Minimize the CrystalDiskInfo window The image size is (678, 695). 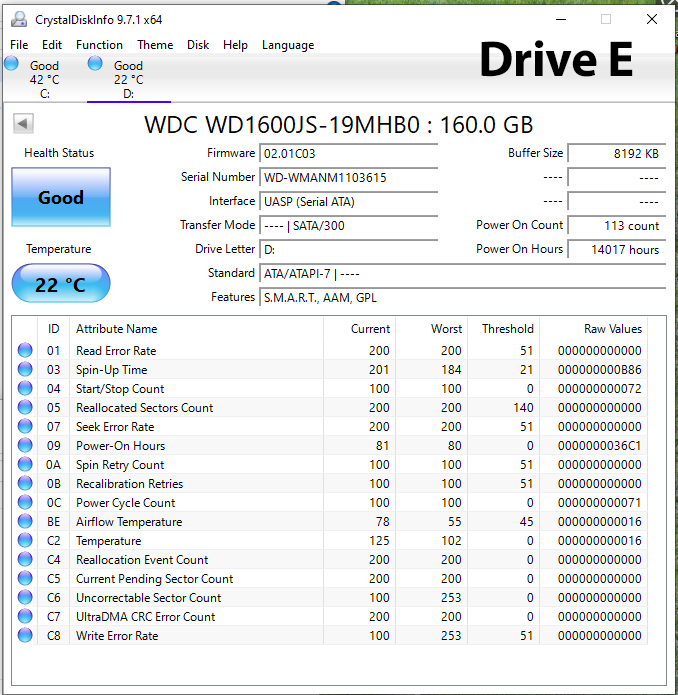click(x=561, y=20)
